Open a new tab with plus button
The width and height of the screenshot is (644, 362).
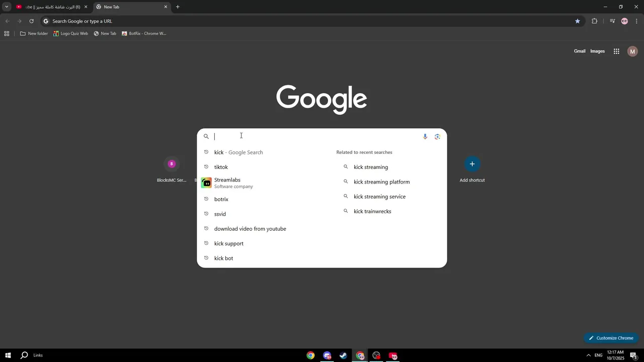[x=178, y=7]
